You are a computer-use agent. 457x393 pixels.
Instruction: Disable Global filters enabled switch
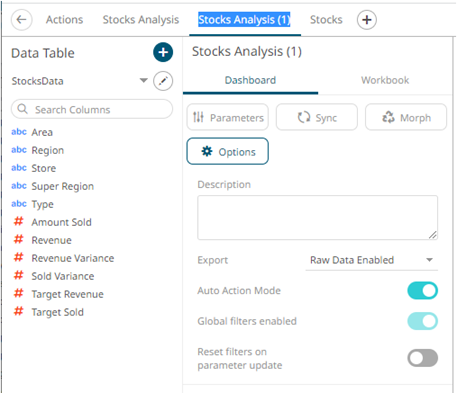(422, 321)
